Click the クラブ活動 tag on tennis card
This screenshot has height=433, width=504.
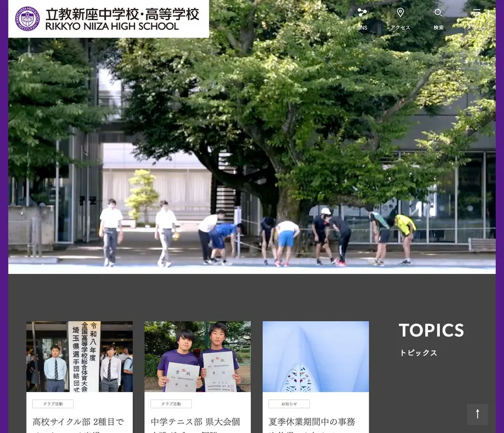[x=171, y=404]
